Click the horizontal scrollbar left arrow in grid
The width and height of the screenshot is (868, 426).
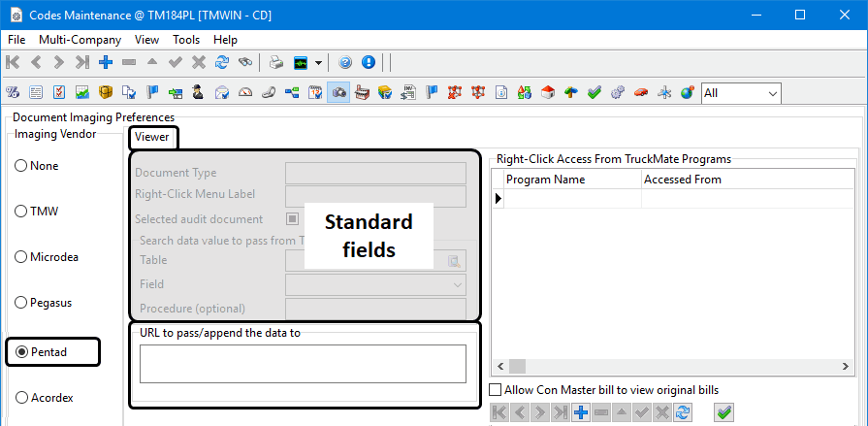pos(500,366)
